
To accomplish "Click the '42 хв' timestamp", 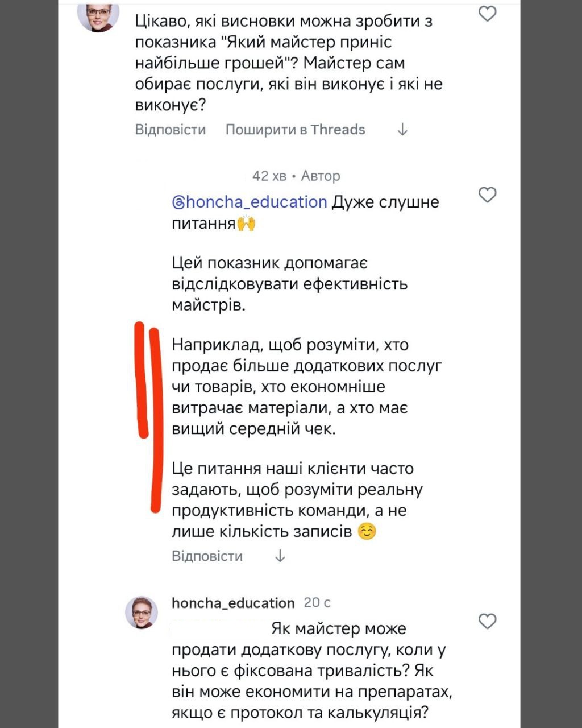I will [x=269, y=176].
